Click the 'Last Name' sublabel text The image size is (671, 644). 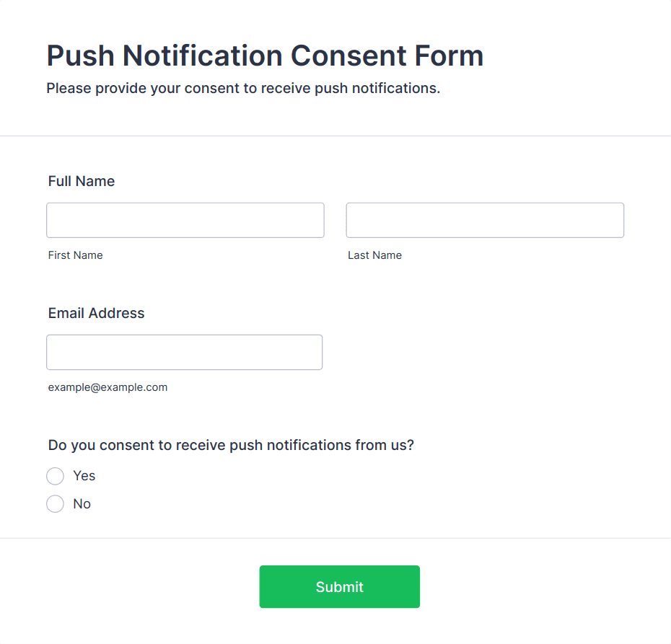(x=374, y=255)
